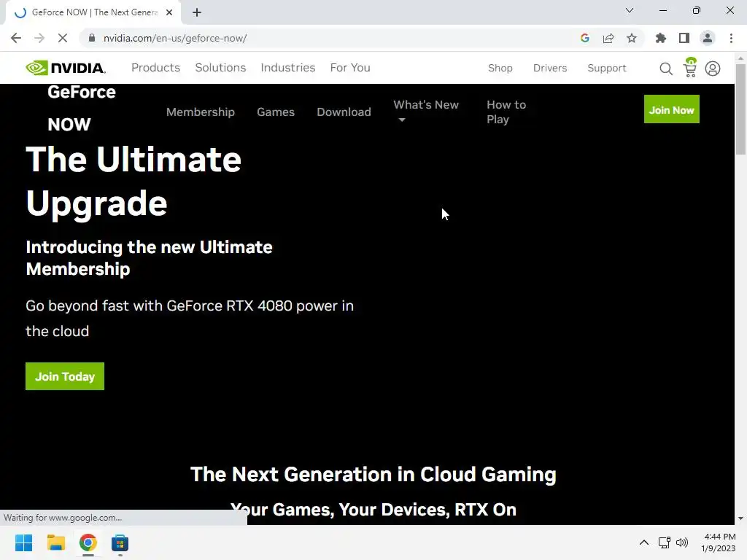Open a new tab with the plus button
This screenshot has height=560, width=747.
pyautogui.click(x=197, y=12)
